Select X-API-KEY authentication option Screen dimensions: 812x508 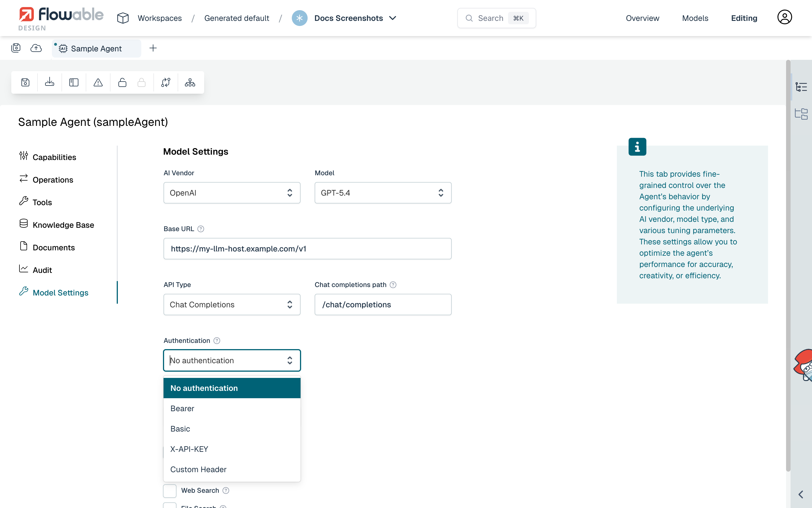(x=232, y=449)
